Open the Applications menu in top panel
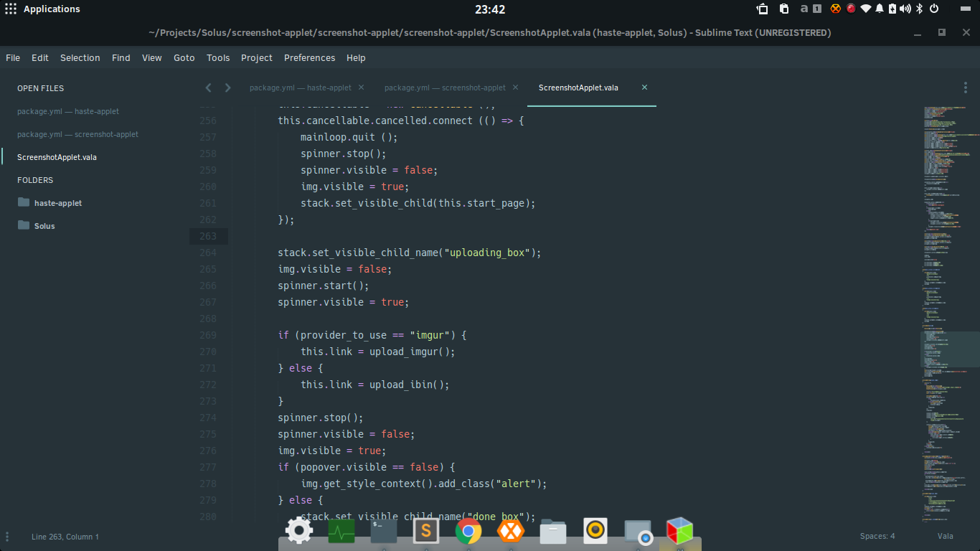 [x=43, y=9]
